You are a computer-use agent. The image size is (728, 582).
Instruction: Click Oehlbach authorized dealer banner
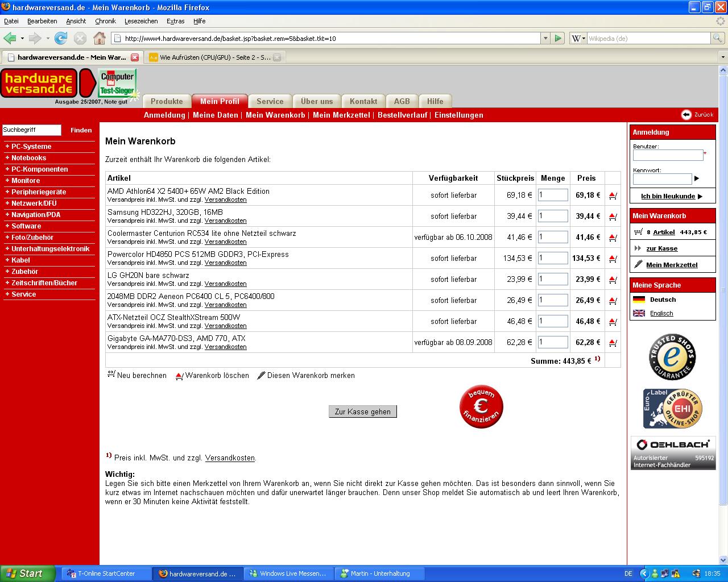[673, 453]
